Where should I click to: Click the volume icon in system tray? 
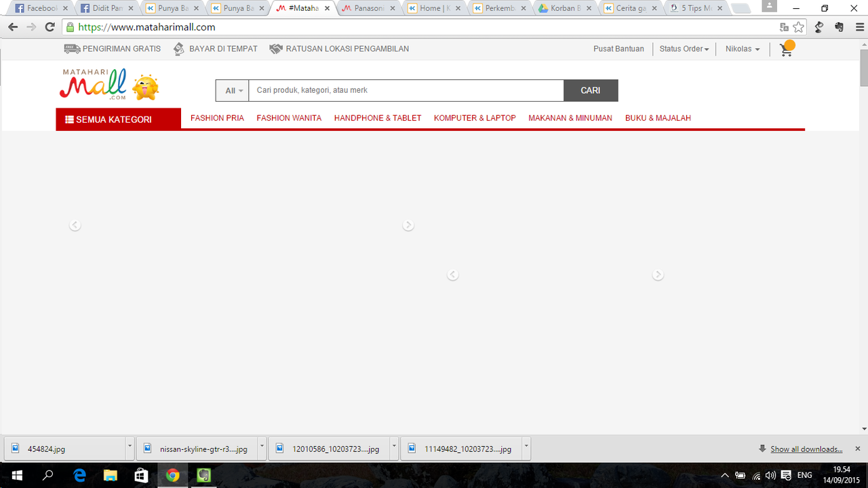(770, 475)
